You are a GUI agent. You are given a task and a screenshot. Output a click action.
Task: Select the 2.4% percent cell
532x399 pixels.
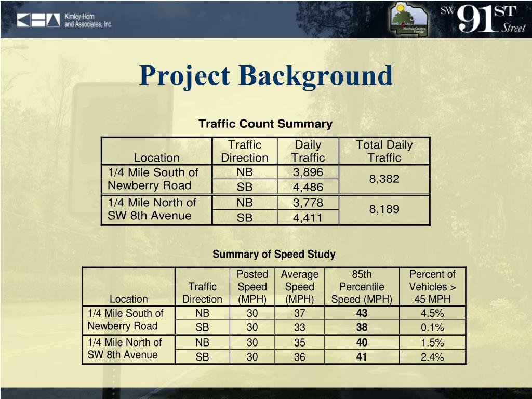pyautogui.click(x=433, y=357)
